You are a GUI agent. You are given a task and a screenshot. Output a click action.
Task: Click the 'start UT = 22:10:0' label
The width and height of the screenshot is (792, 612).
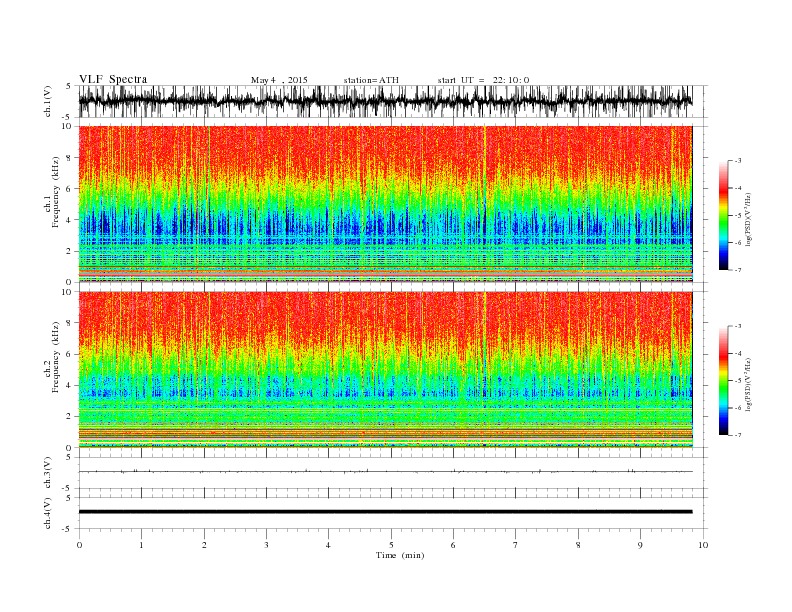pyautogui.click(x=483, y=80)
